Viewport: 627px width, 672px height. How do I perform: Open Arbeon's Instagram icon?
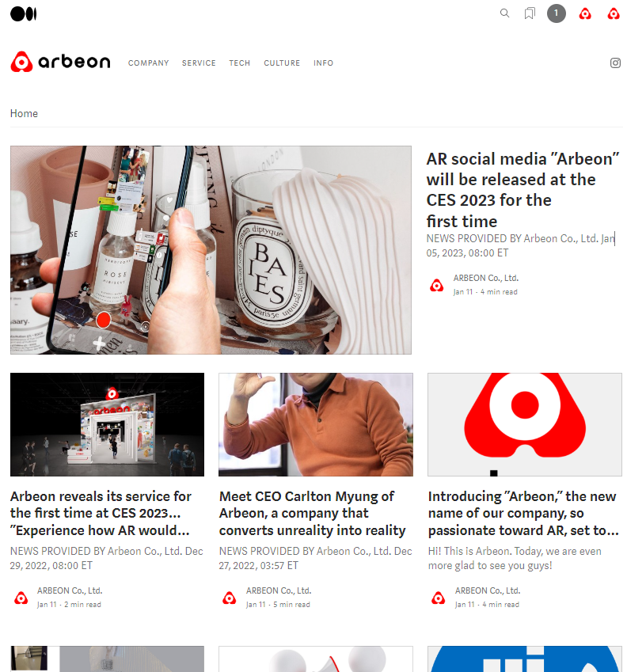[x=615, y=63]
